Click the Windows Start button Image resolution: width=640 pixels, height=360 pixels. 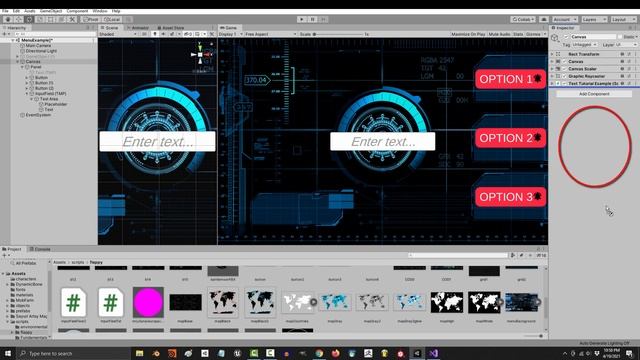tap(7, 353)
